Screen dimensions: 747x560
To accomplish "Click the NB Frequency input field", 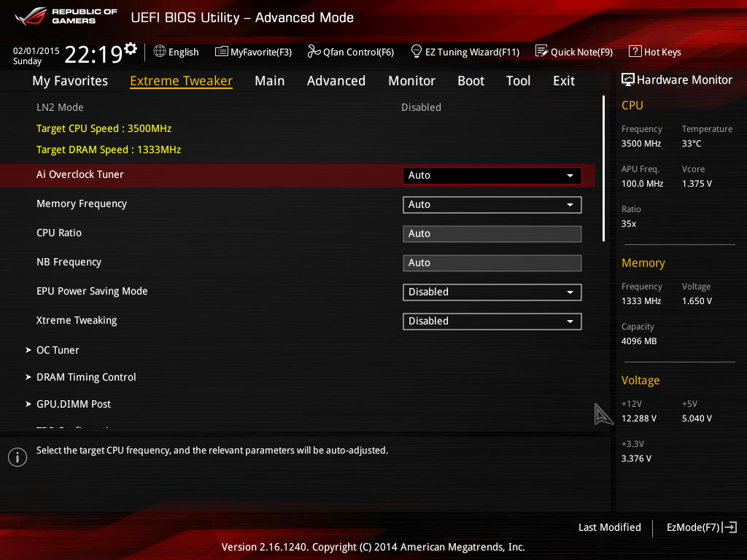I will [492, 262].
